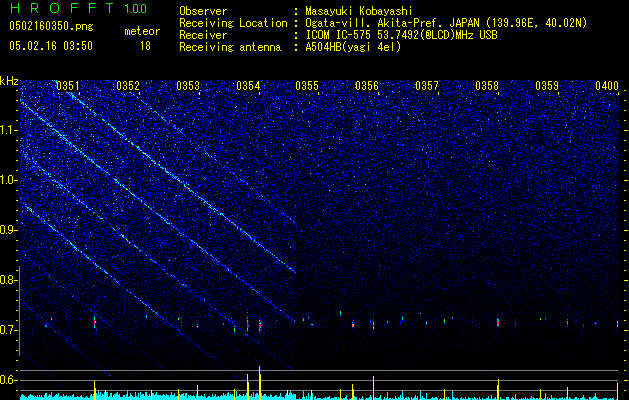Screen dimensions: 629x400
Task: Click the antenna text A504HB(yagi 4el)
Action: 353,47
